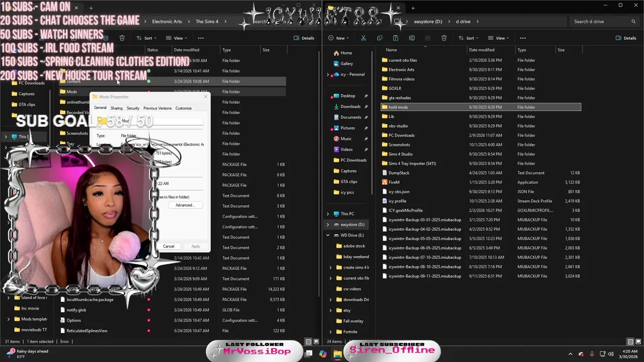Viewport: 644px width, 362px height.
Task: Expand easystore (D:) in d drive sidebar
Action: [x=328, y=224]
